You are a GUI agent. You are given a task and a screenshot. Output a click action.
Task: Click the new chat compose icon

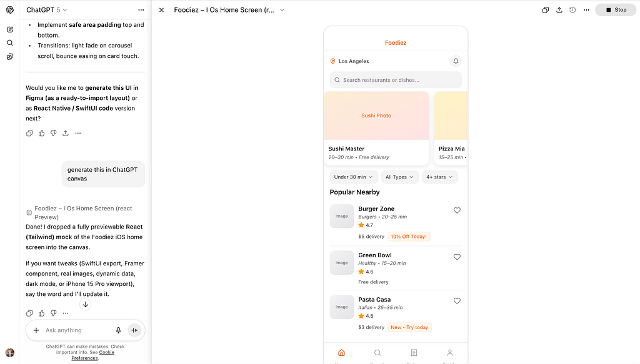click(x=10, y=29)
